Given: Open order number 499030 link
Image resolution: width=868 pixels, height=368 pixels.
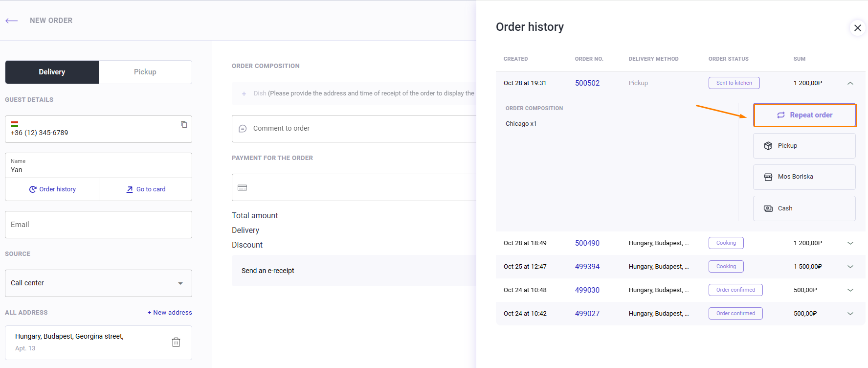Looking at the screenshot, I should click(x=587, y=290).
